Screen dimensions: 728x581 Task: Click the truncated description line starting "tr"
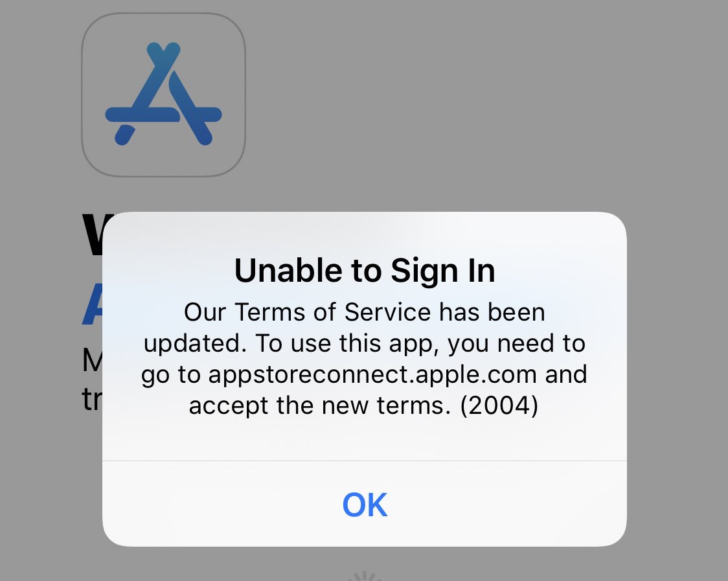(92, 398)
